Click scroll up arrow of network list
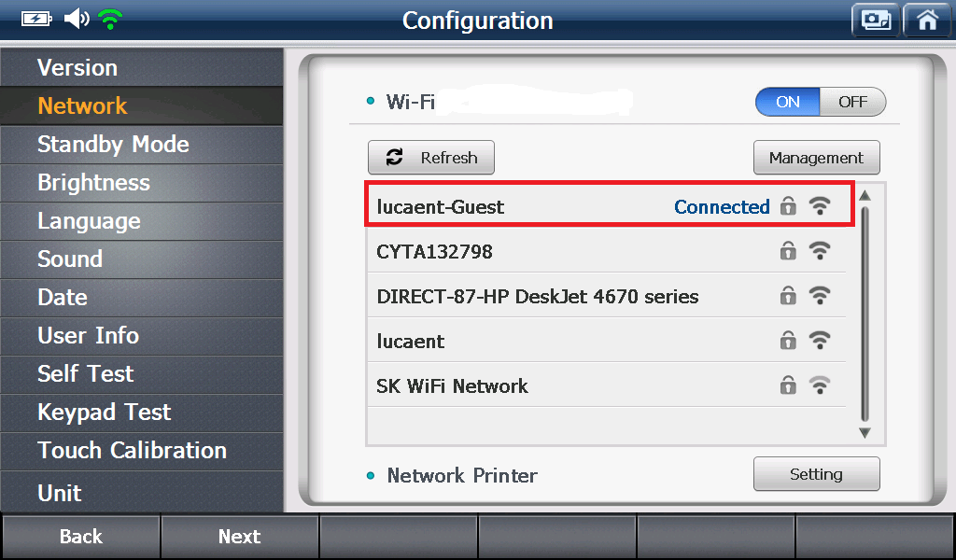 (865, 196)
